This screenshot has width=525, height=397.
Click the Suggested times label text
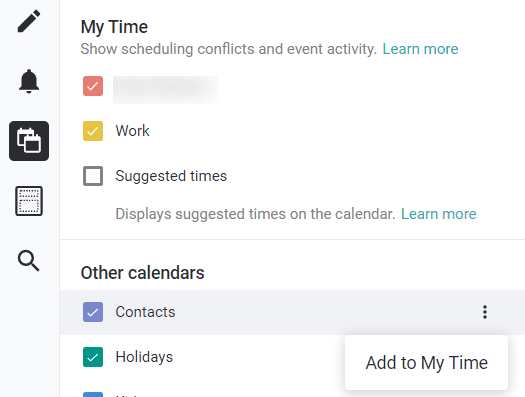[171, 176]
